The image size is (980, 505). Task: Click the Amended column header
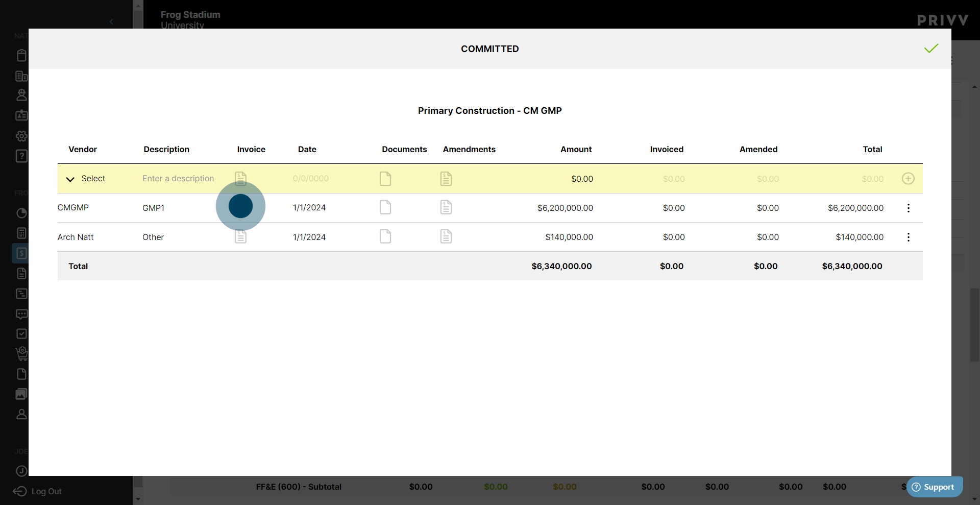[x=758, y=149]
